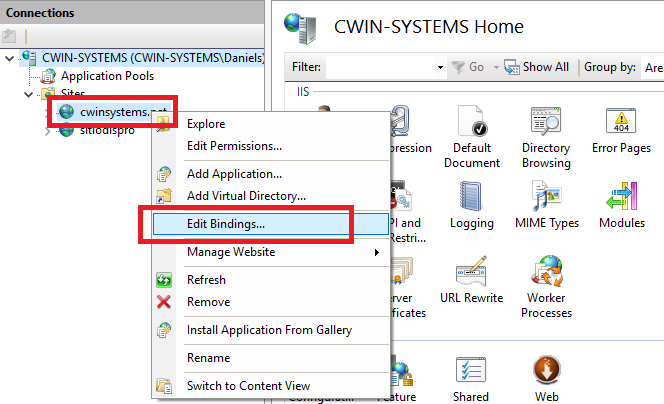Click Install Application From Gallery
This screenshot has width=664, height=404.
point(269,330)
